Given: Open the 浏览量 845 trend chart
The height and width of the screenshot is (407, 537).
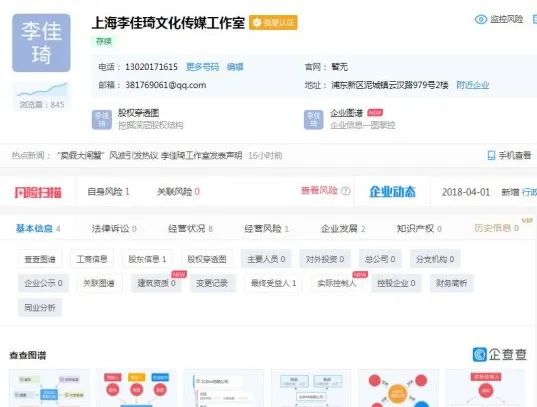Looking at the screenshot, I should pos(42,97).
